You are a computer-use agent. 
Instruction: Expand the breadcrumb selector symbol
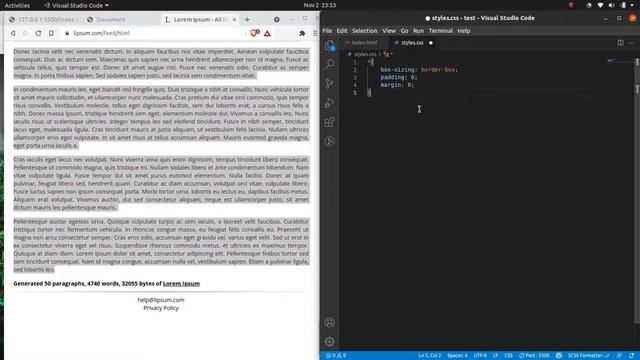(x=388, y=54)
